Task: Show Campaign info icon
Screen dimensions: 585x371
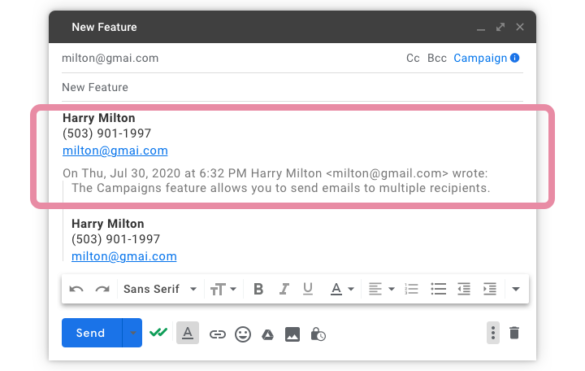Action: click(x=514, y=58)
